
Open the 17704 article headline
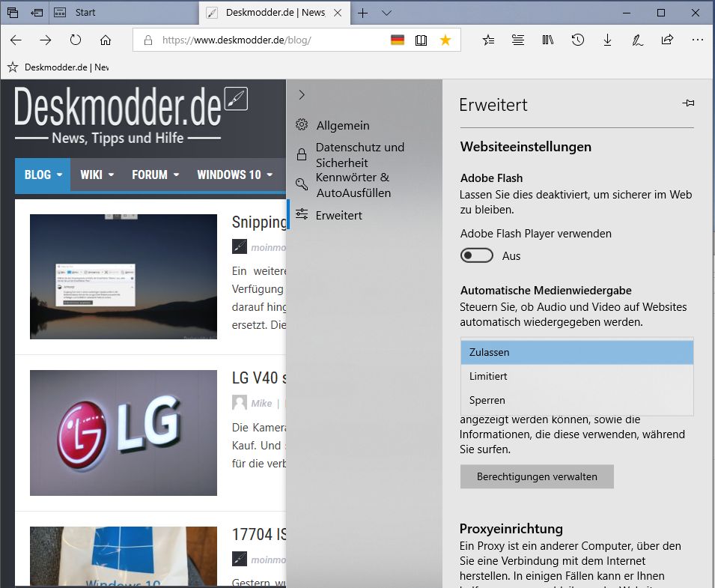click(x=259, y=534)
